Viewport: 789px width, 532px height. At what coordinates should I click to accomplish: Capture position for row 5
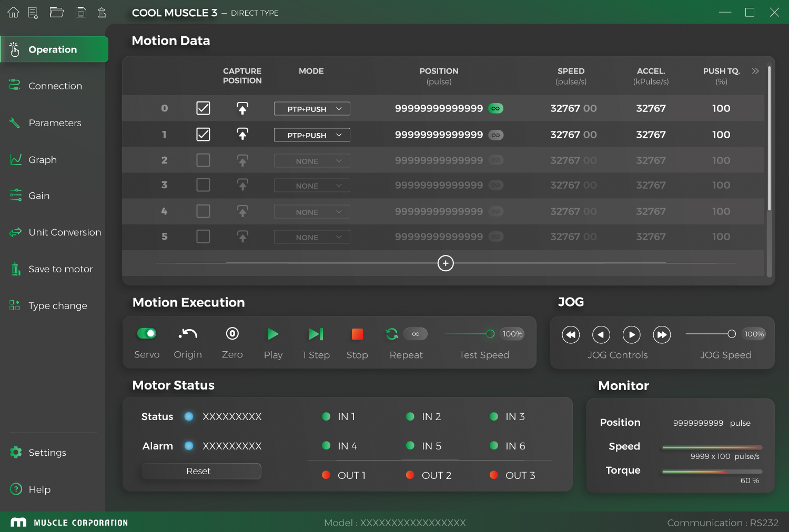(x=242, y=237)
